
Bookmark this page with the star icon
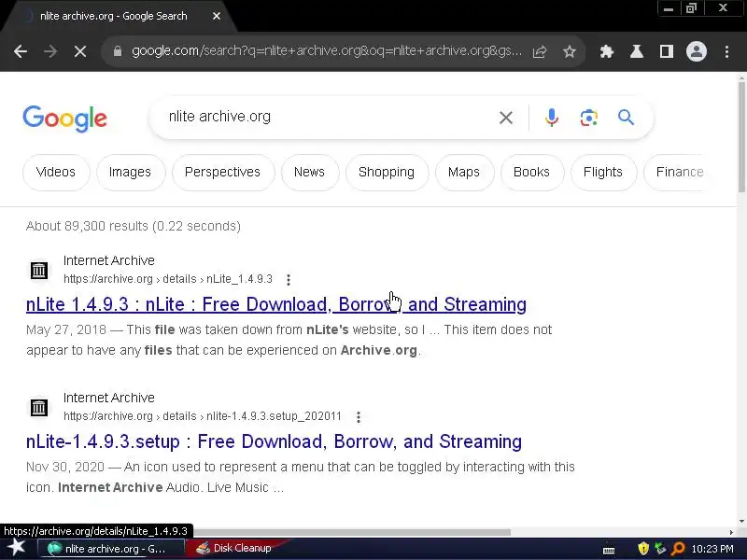tap(570, 51)
